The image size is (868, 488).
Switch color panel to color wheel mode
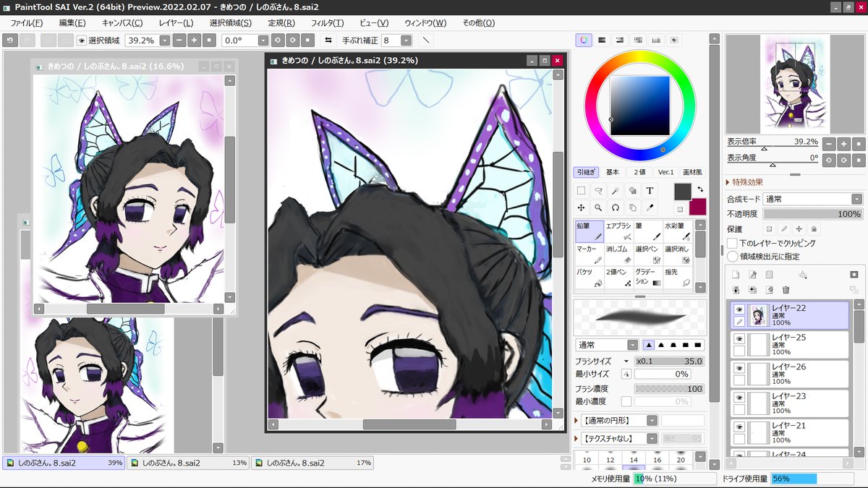click(584, 40)
